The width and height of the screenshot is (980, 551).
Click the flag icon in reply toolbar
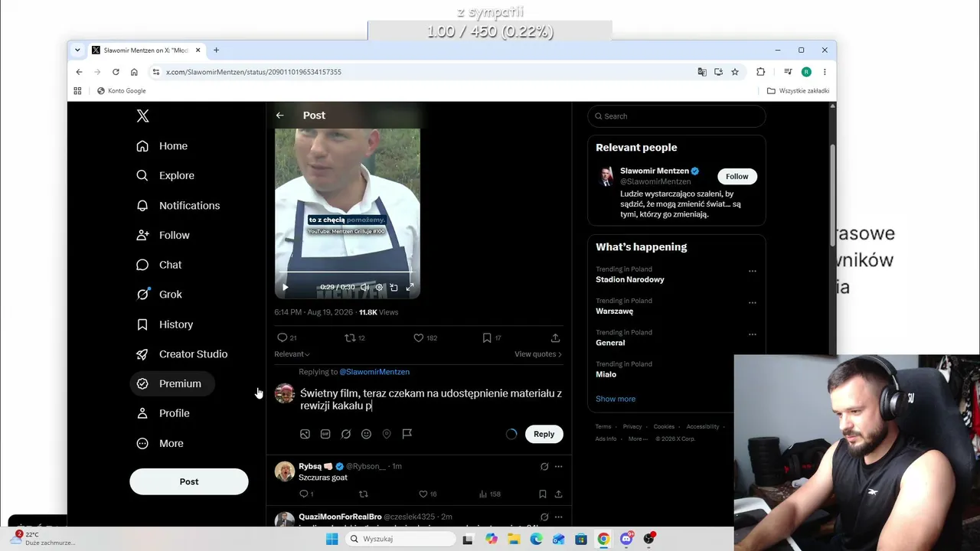pos(407,434)
